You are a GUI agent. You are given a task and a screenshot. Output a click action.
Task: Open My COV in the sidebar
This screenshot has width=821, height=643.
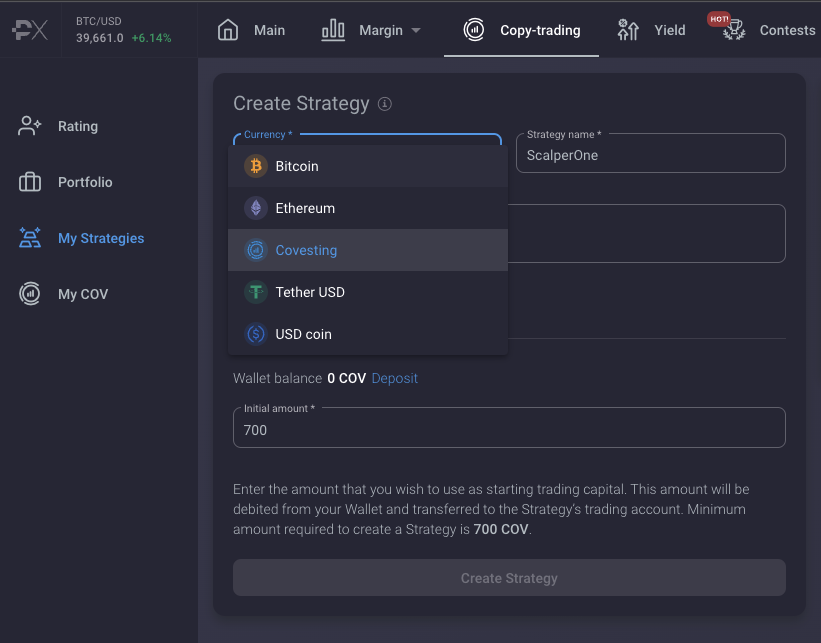(x=63, y=294)
